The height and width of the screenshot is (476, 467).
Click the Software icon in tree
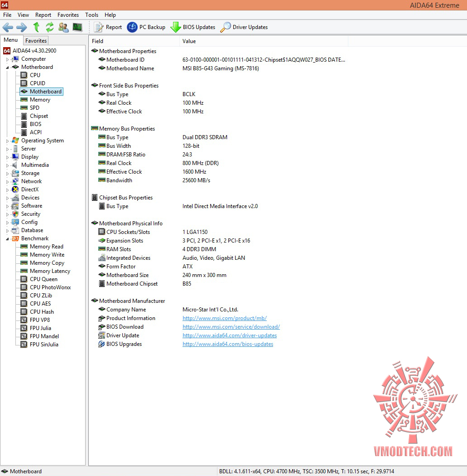pyautogui.click(x=15, y=206)
